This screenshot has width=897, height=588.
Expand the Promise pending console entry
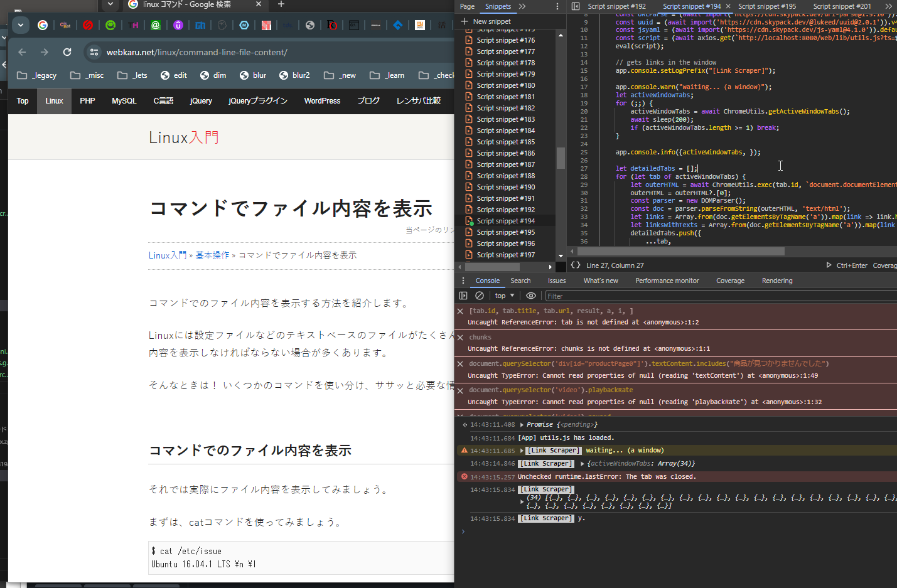522,425
